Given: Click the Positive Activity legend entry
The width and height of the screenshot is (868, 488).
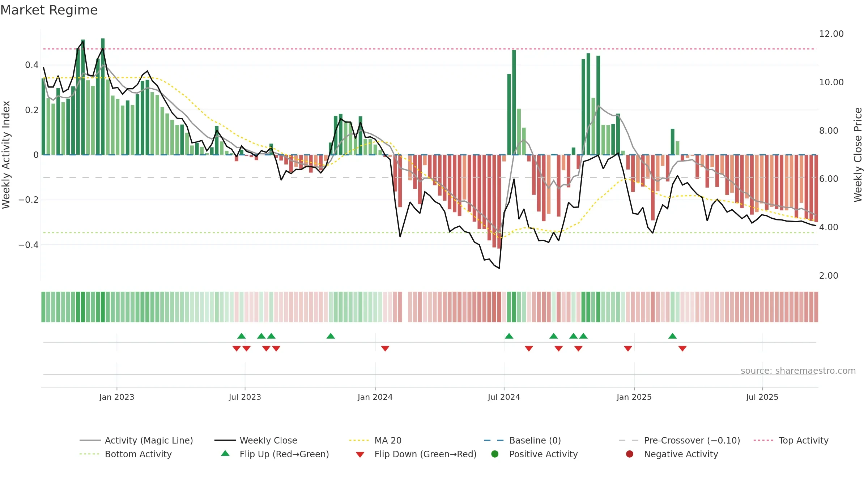Looking at the screenshot, I should [535, 454].
